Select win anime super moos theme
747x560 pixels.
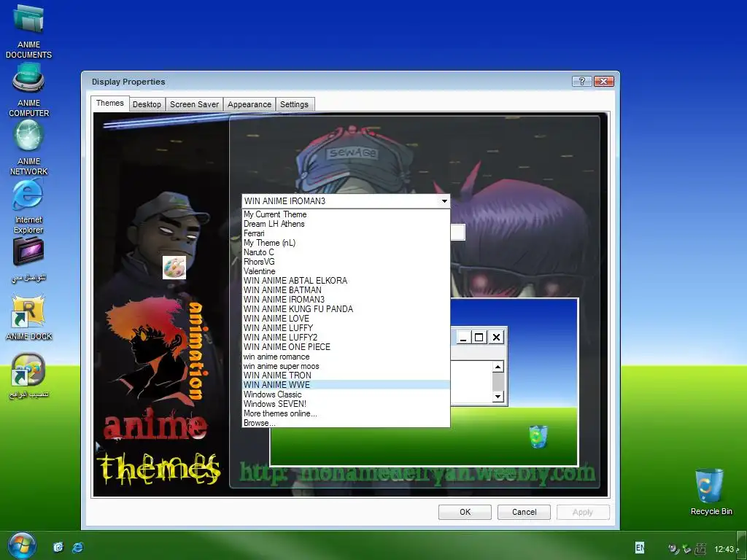346,366
